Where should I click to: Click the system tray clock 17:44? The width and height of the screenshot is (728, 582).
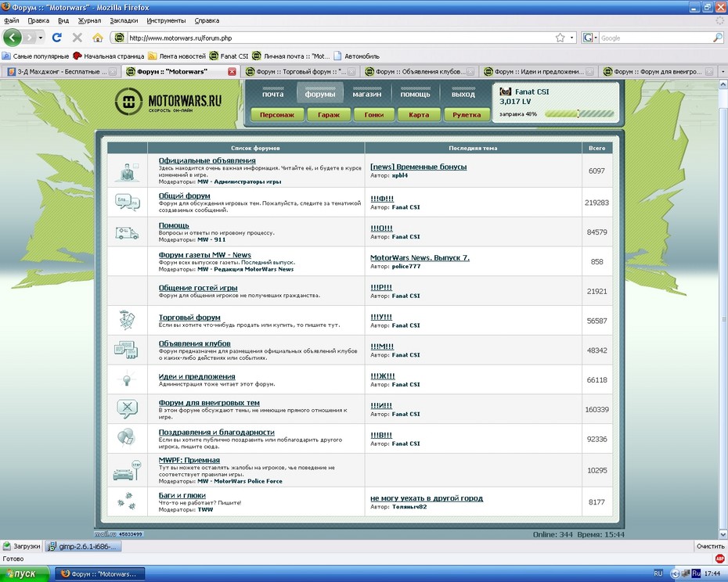[x=712, y=573]
